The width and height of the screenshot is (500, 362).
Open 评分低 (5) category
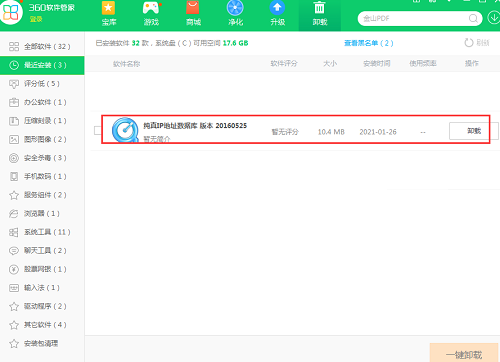tap(42, 84)
